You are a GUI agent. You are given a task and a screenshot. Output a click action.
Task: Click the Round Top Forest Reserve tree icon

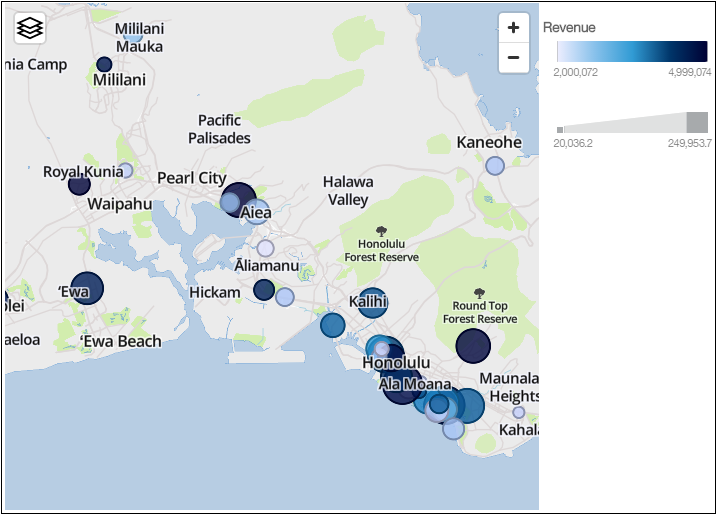click(480, 292)
